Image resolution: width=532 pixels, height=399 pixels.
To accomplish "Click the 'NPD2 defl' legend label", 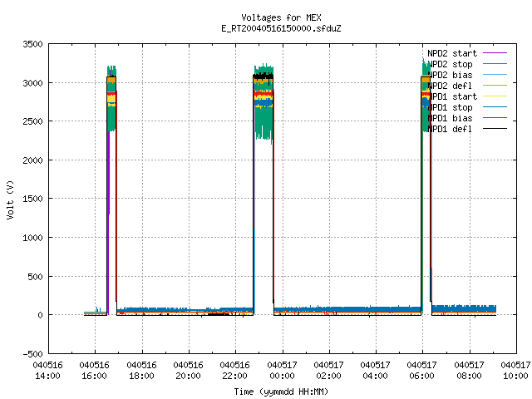I will pos(450,86).
